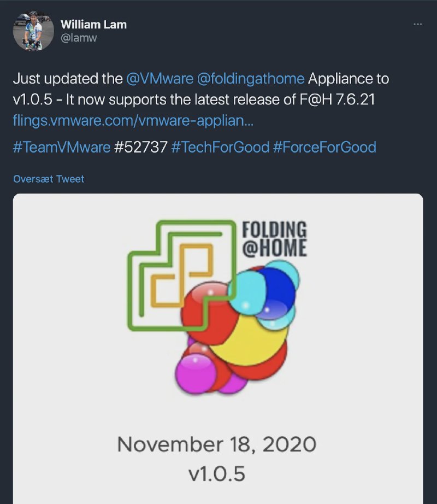Click the FOLDING@HOME text logo

(x=275, y=239)
